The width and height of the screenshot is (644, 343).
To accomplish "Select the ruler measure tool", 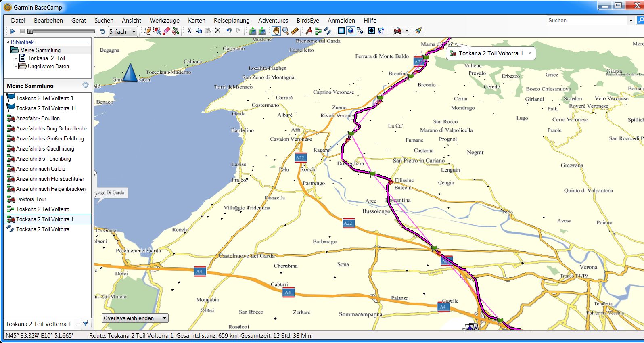I will pyautogui.click(x=295, y=31).
